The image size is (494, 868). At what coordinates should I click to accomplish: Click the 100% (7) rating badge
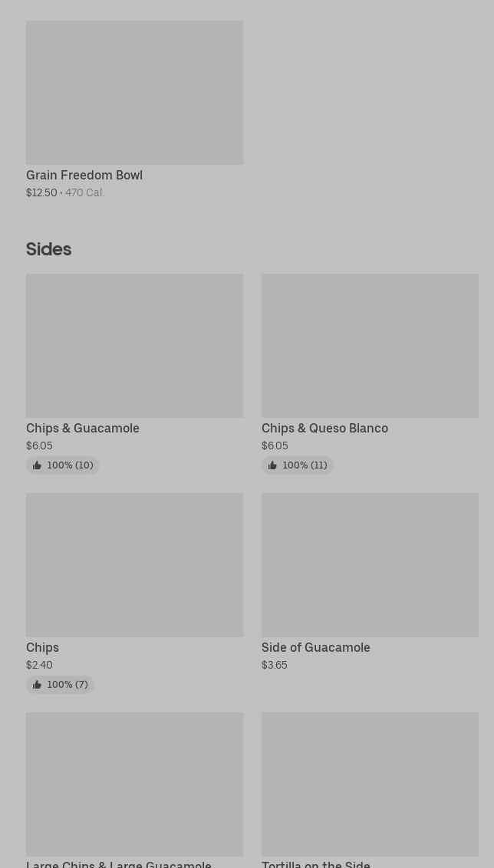point(60,685)
